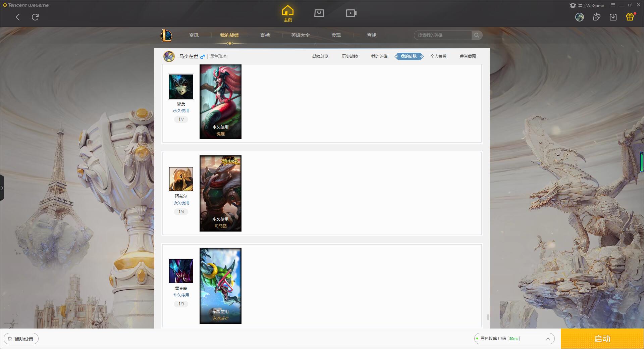Open the 直播 tab

pos(265,35)
